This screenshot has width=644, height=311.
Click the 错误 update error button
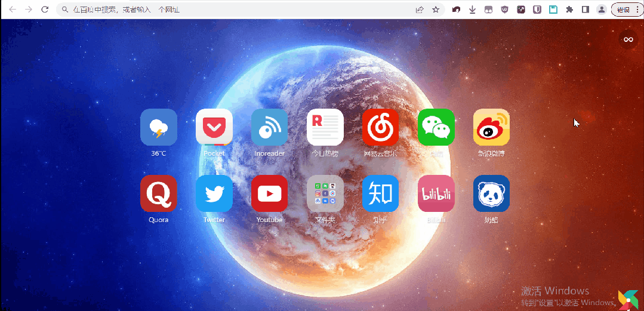pyautogui.click(x=627, y=10)
